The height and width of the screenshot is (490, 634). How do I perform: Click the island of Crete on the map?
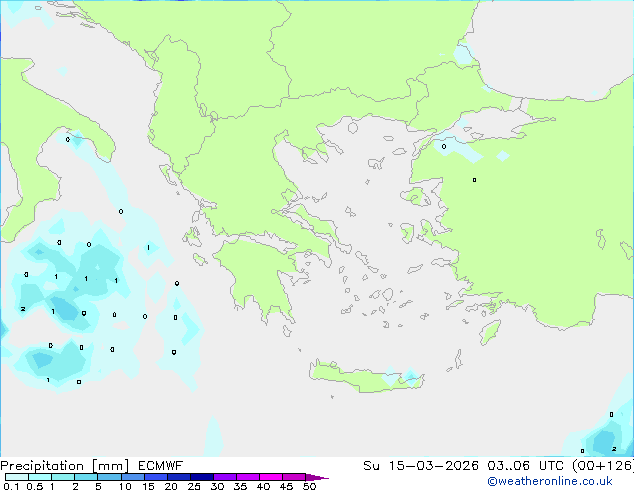(x=364, y=377)
